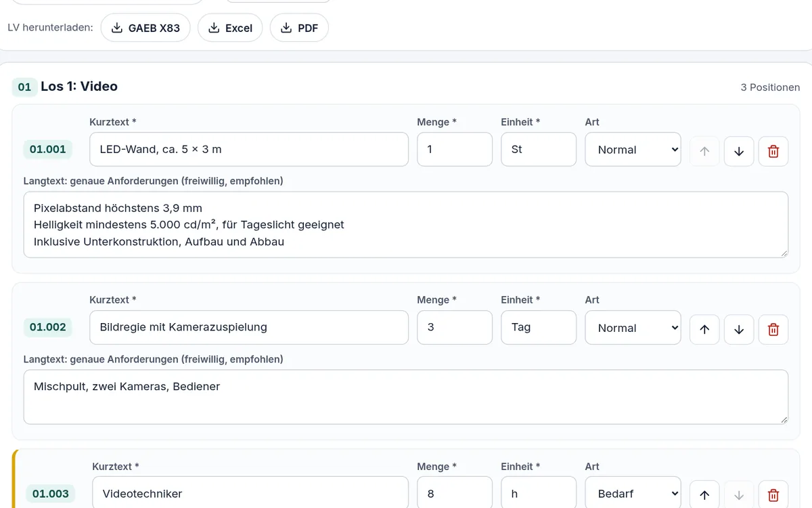Edit Einheit field containing 'h'
This screenshot has width=812, height=508.
539,493
